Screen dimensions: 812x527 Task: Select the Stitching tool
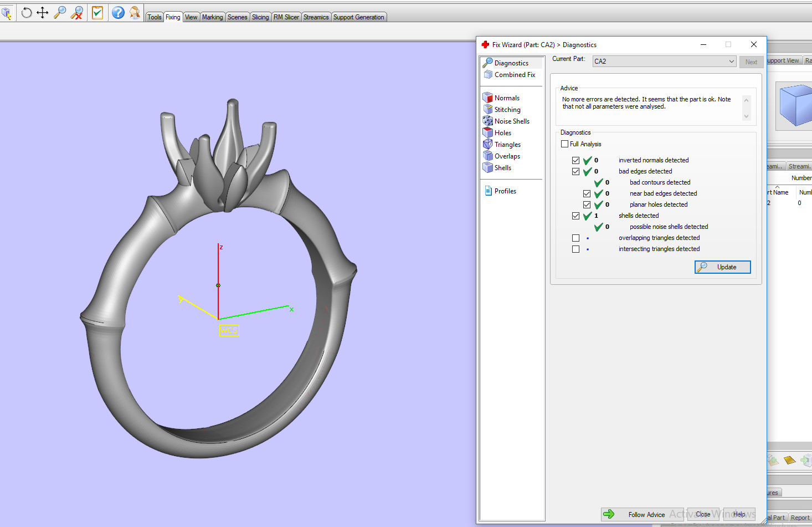507,109
